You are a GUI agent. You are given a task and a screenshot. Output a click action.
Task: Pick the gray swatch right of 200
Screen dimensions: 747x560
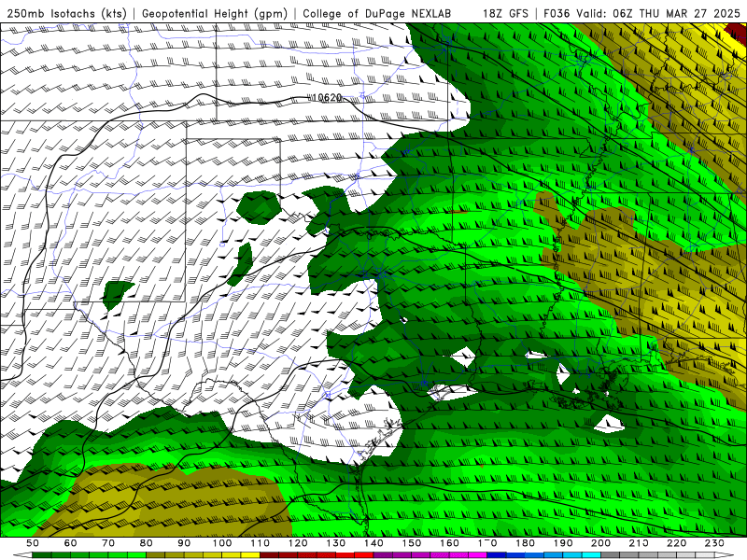point(611,555)
